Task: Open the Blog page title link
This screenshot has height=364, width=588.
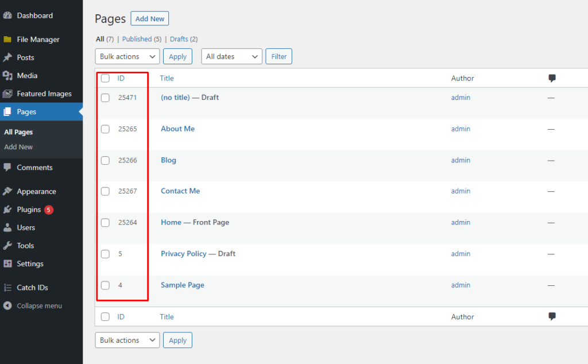Action: point(168,160)
